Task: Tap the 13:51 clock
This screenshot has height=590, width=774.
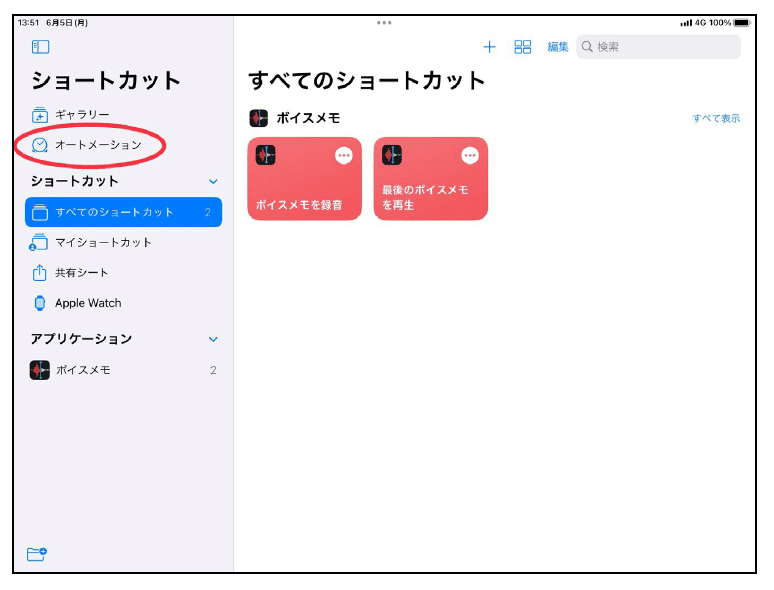Action: point(28,23)
